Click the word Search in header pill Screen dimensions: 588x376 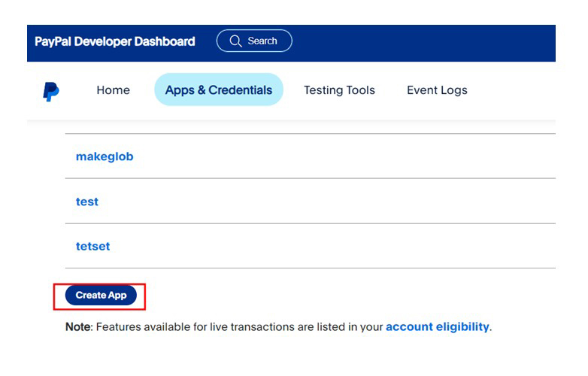click(262, 41)
